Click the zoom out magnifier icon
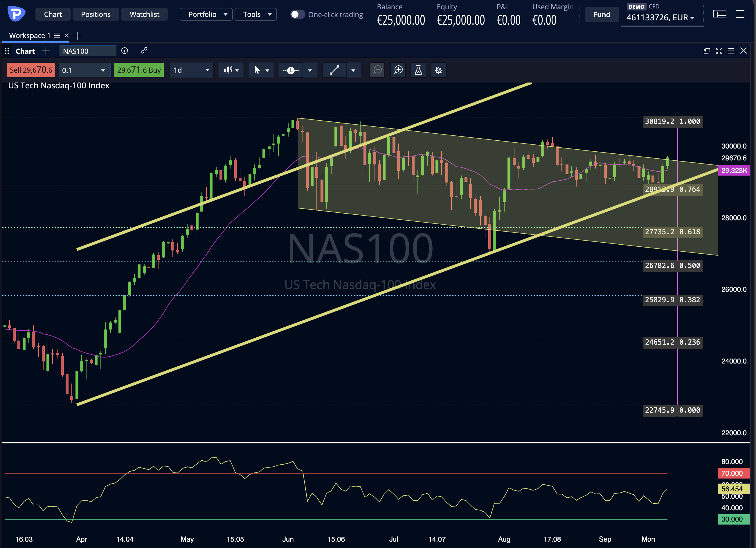The image size is (756, 548). click(377, 70)
